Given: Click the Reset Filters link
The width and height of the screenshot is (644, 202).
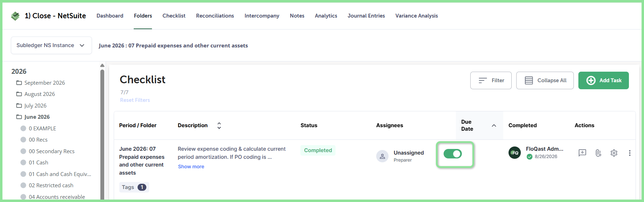Looking at the screenshot, I should pyautogui.click(x=135, y=100).
